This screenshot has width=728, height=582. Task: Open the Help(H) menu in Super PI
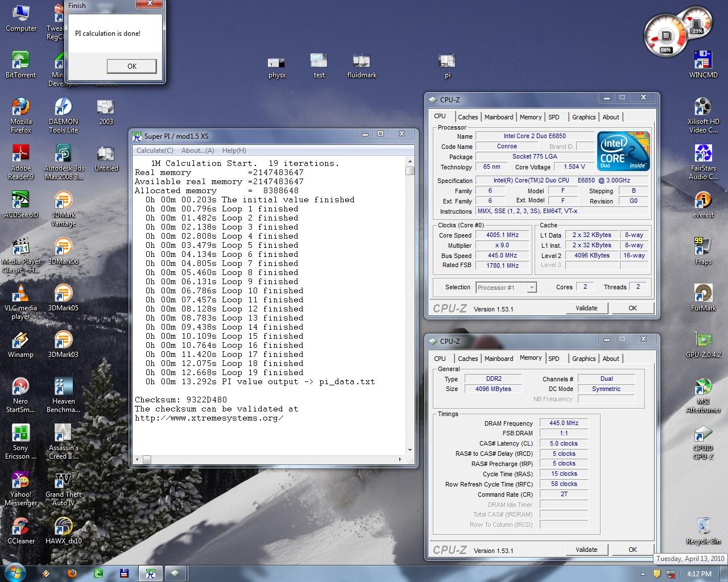(x=234, y=151)
